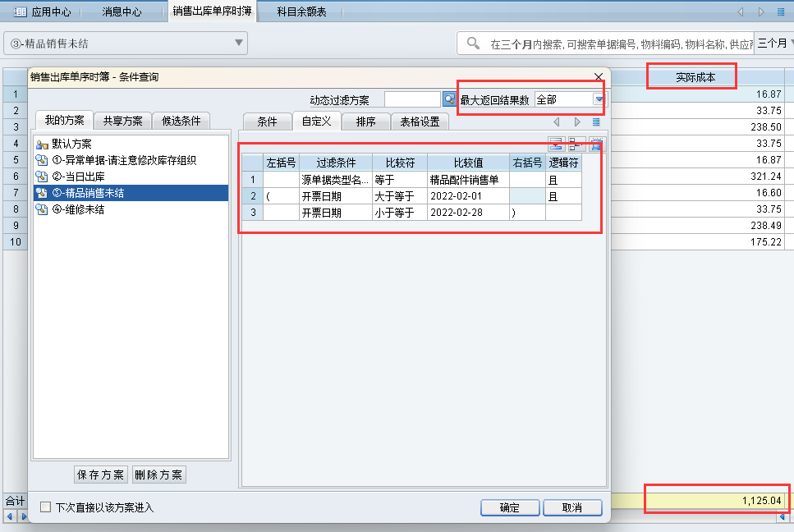Click the top-right window list icon
Screen dimensions: 794x532
781,11
